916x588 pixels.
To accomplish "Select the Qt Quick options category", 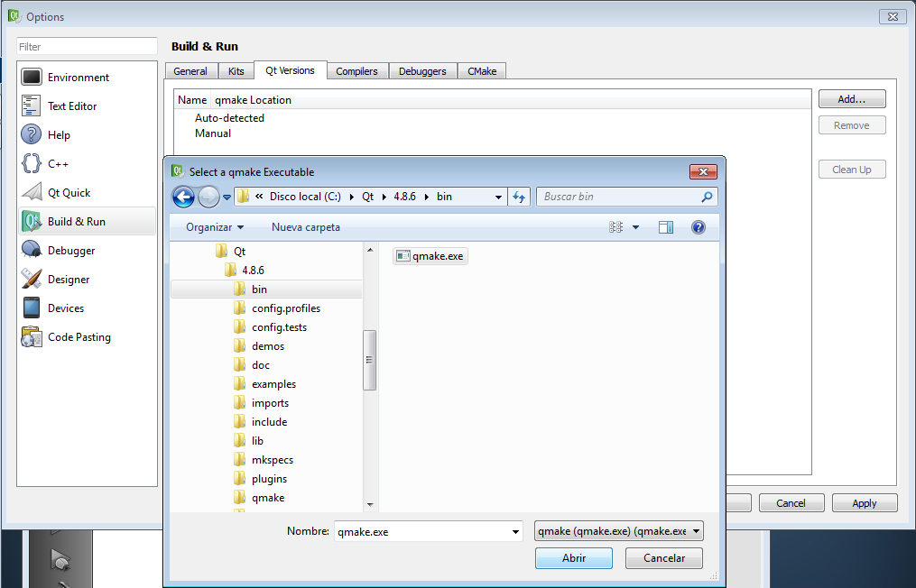I will (87, 193).
